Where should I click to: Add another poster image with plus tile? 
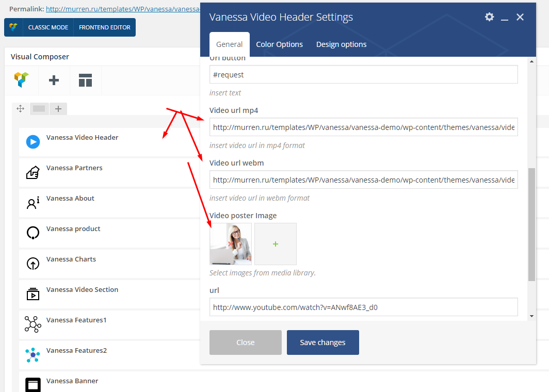pyautogui.click(x=276, y=244)
